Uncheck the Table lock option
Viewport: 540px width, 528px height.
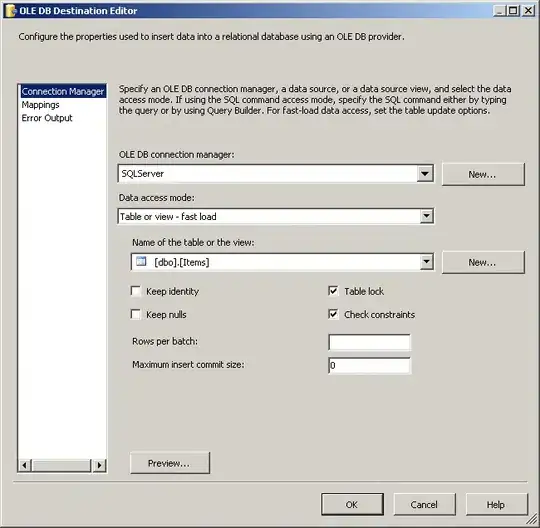pyautogui.click(x=333, y=291)
